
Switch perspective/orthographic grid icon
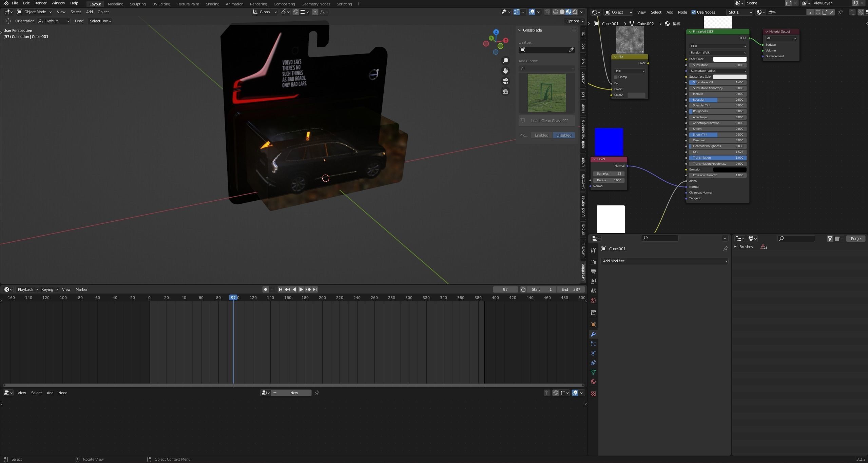coord(505,92)
